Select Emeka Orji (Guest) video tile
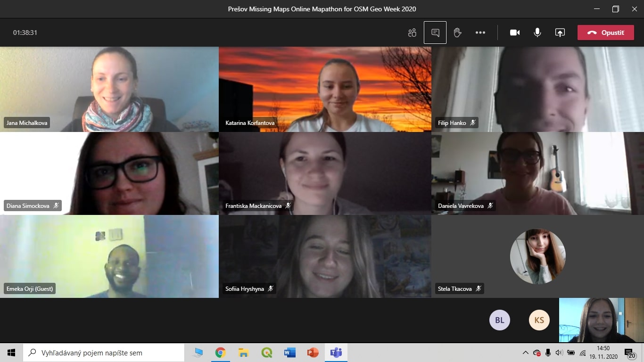Image resolution: width=644 pixels, height=362 pixels. (x=109, y=256)
